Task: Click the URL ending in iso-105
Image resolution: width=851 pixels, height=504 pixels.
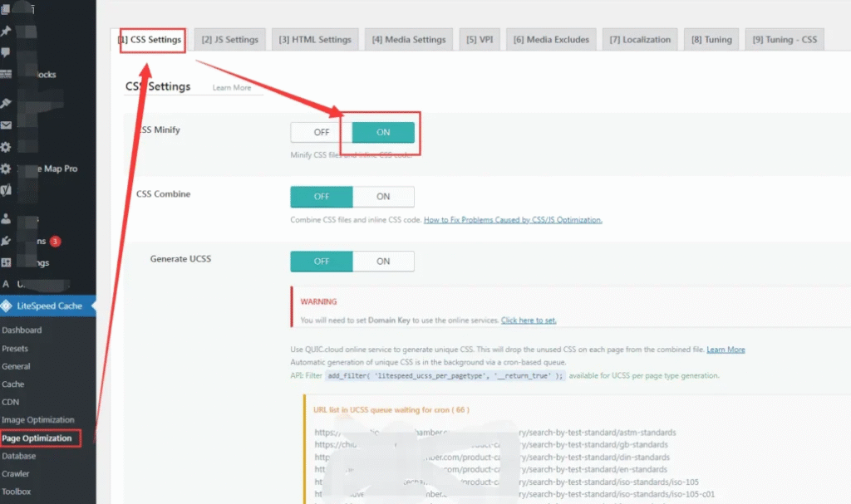Action: pos(506,482)
